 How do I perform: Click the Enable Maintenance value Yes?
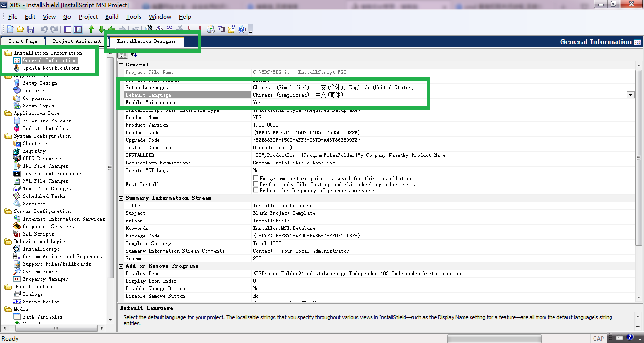(257, 102)
